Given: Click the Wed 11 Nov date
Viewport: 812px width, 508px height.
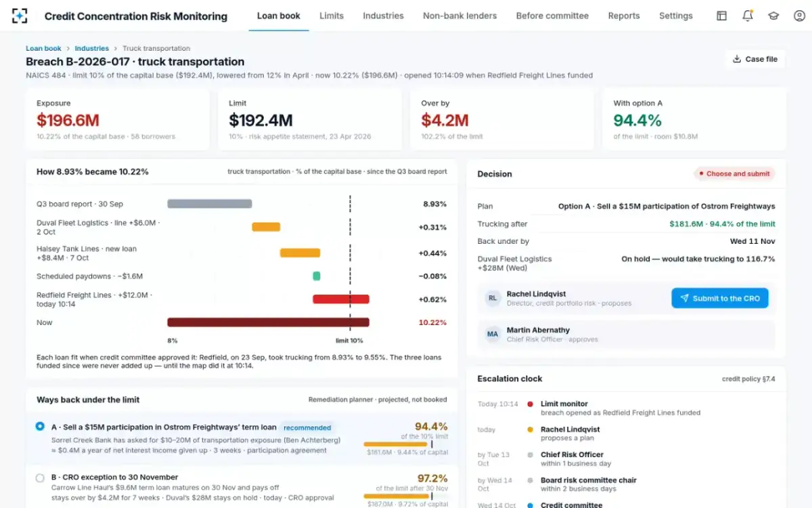Looking at the screenshot, I should click(x=753, y=241).
